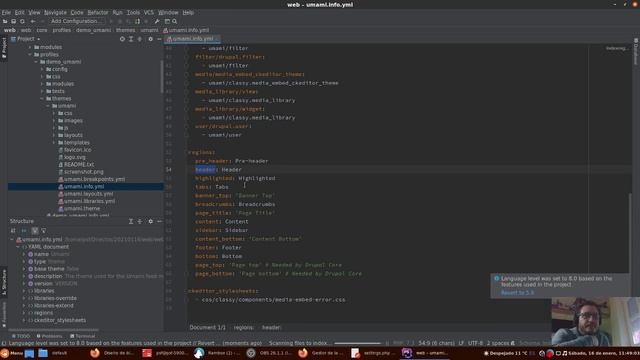Open Structure panel gear options
The width and height of the screenshot is (640, 360).
pos(150,221)
